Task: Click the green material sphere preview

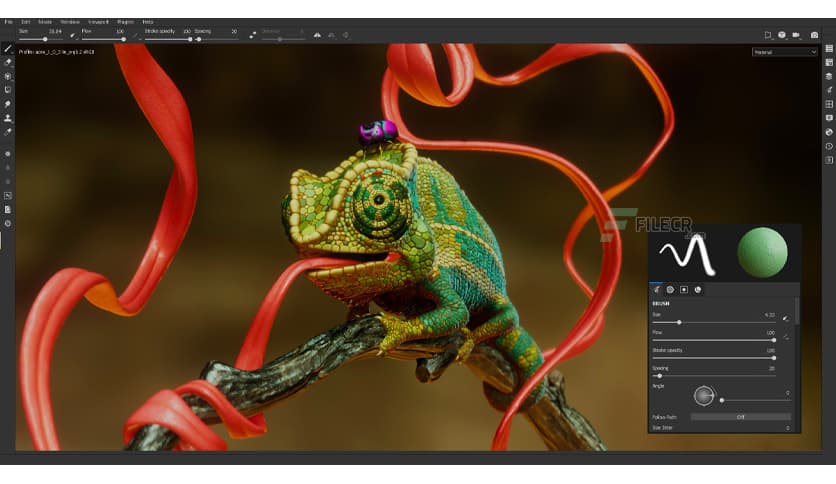Action: (x=762, y=253)
